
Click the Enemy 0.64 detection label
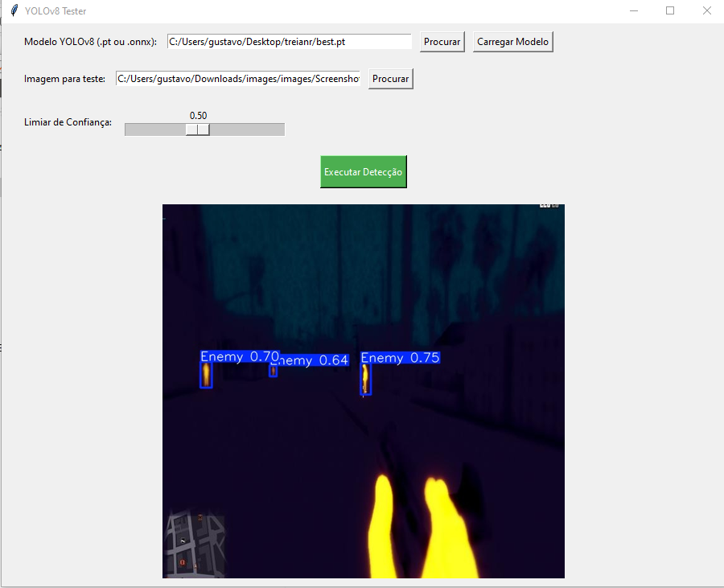(x=314, y=360)
